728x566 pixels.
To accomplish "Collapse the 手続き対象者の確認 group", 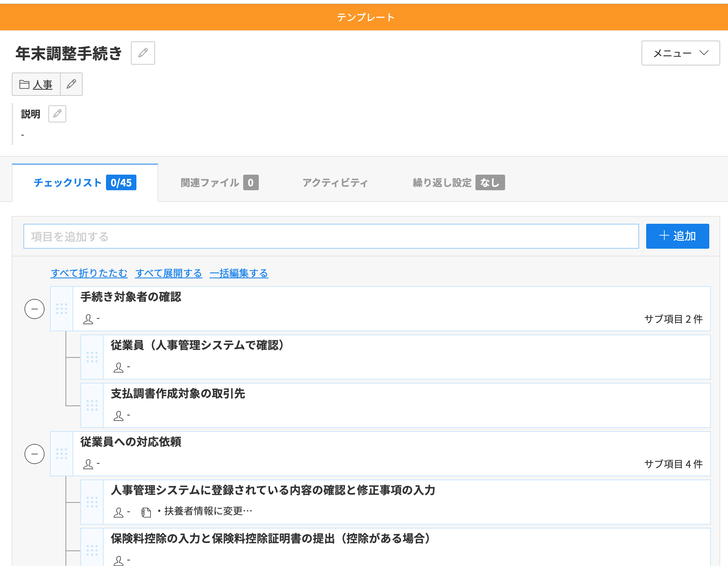I will tap(35, 309).
